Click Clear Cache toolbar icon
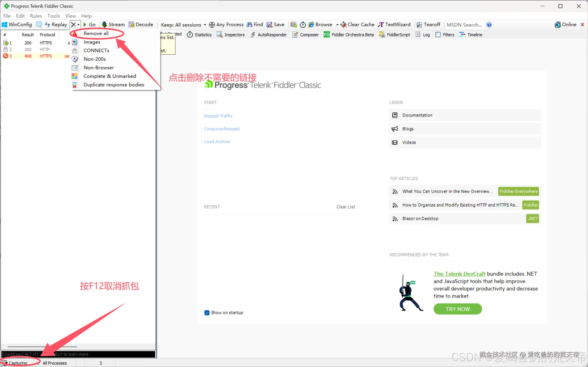This screenshot has width=588, height=367. (358, 25)
